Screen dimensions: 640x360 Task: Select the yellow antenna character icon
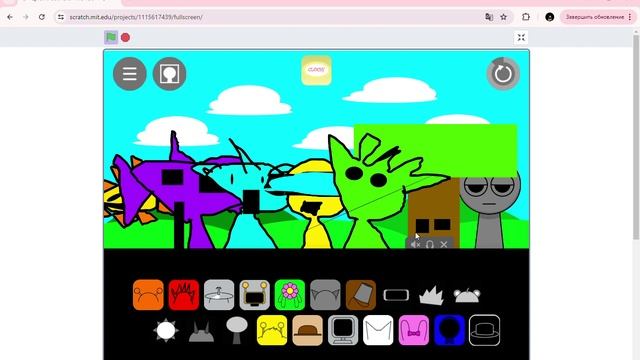coord(272,330)
